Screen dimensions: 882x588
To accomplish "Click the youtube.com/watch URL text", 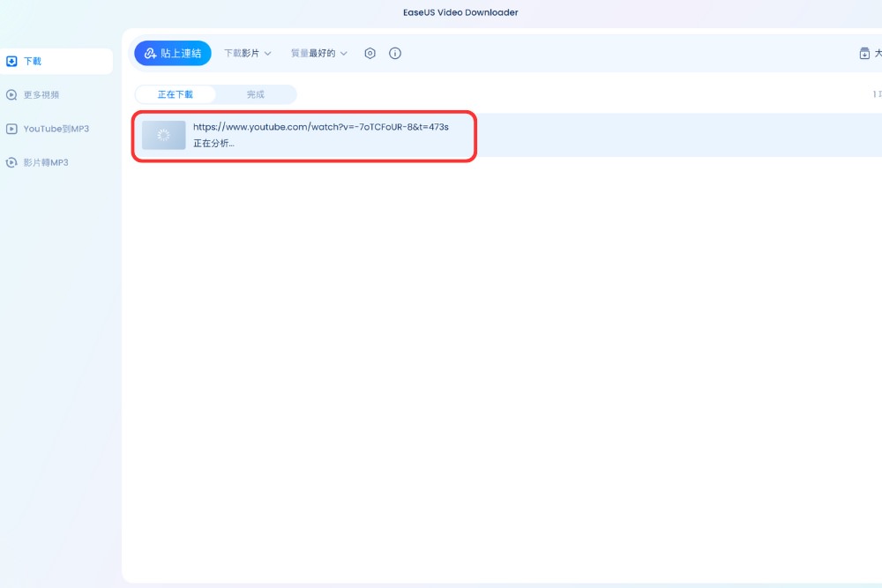I will coord(321,127).
